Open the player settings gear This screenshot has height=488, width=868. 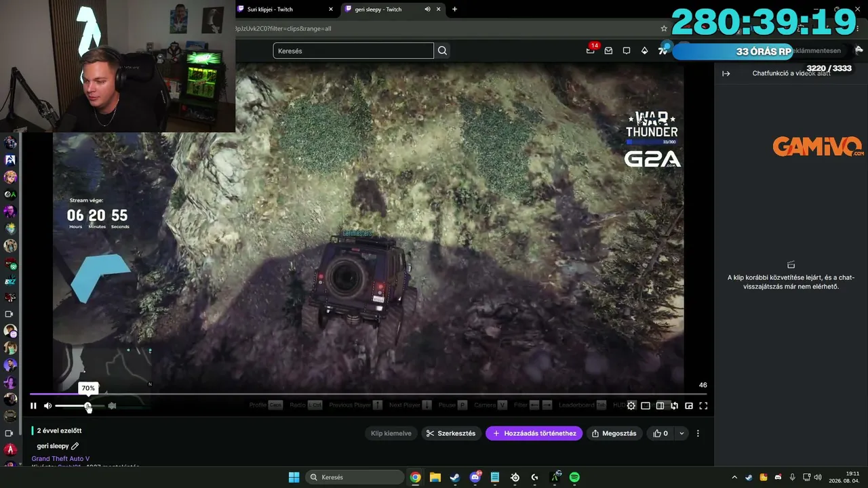631,406
